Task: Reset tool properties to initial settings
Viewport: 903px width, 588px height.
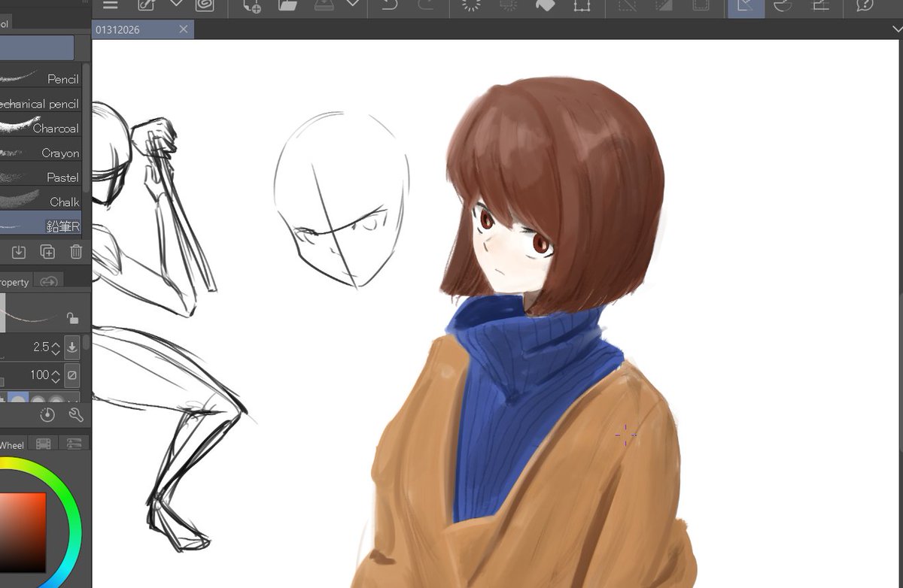Action: click(47, 415)
